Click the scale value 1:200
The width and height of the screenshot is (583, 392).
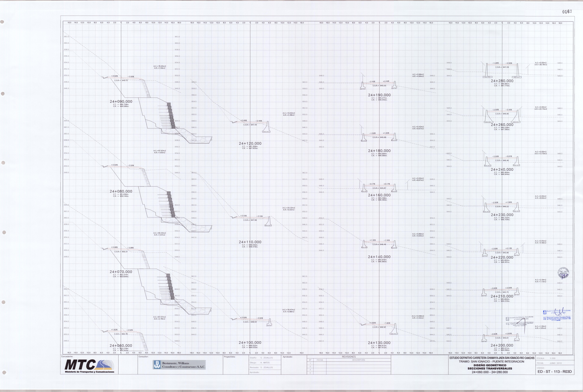(552, 358)
